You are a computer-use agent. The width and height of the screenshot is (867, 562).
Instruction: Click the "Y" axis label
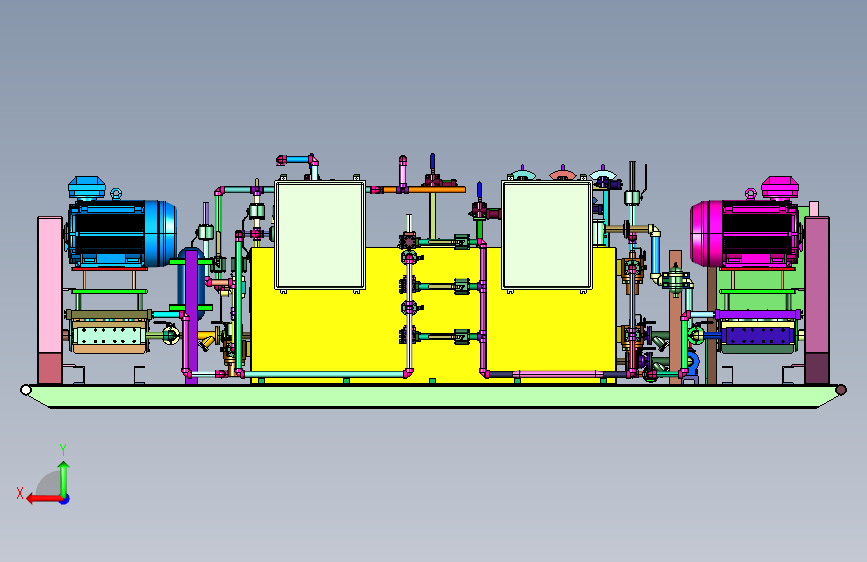(x=63, y=450)
